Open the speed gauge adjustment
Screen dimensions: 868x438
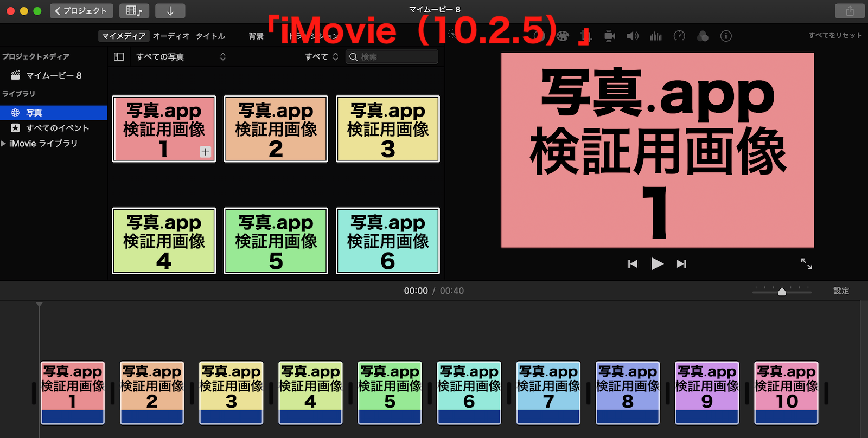[x=679, y=36]
